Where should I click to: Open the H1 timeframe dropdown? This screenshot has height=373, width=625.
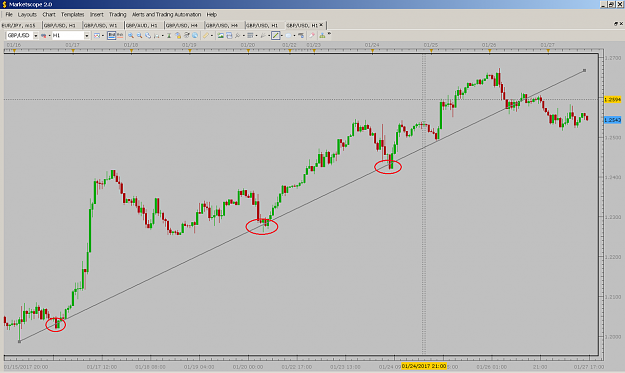point(86,35)
